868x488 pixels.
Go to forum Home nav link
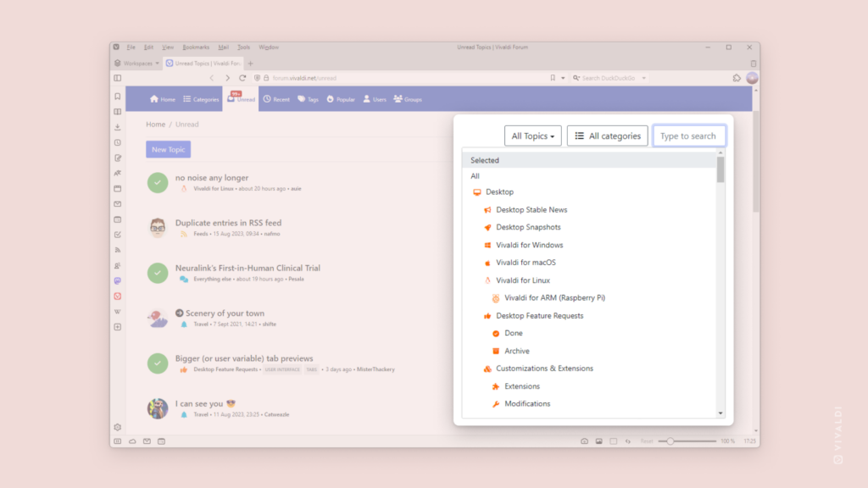coord(162,99)
